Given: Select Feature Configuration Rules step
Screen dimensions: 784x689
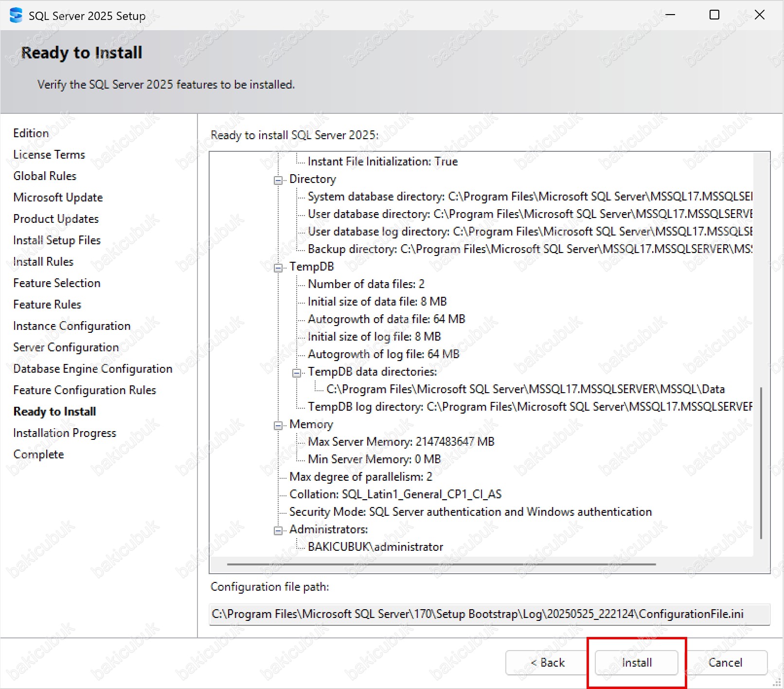Looking at the screenshot, I should 85,390.
